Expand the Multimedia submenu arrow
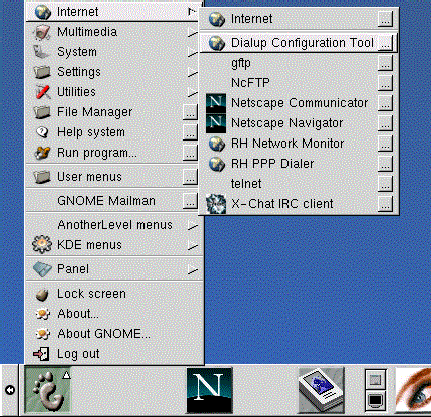Image resolution: width=431 pixels, height=417 pixels. 192,32
